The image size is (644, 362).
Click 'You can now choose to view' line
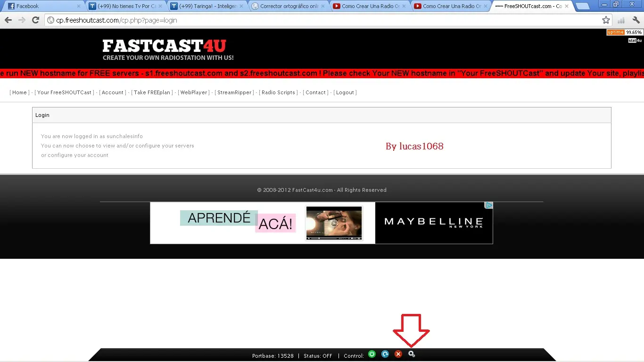pyautogui.click(x=117, y=146)
